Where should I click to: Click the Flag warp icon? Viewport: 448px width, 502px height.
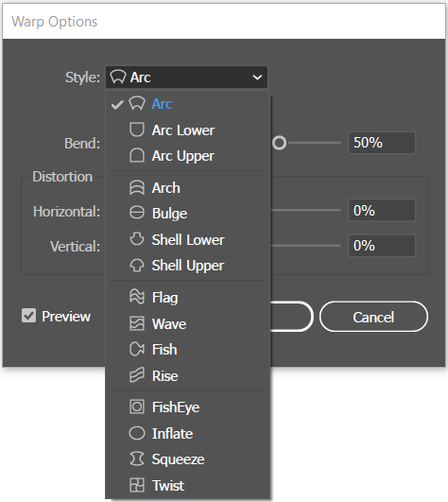137,297
